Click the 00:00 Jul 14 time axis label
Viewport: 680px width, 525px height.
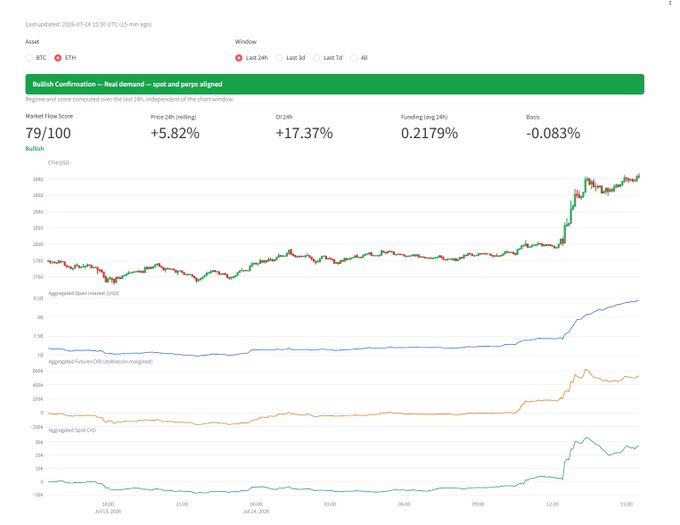pos(256,508)
